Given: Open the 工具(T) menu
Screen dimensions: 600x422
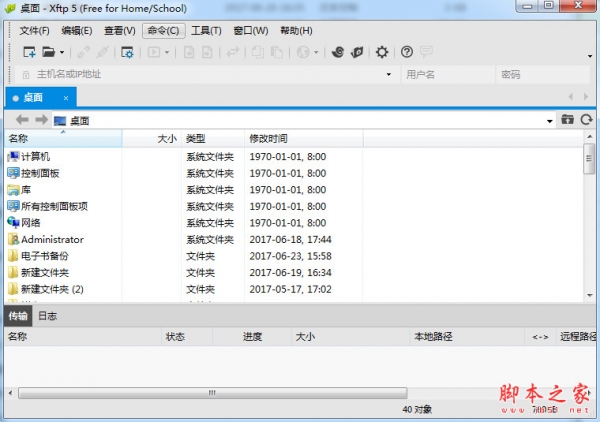Looking at the screenshot, I should 206,31.
